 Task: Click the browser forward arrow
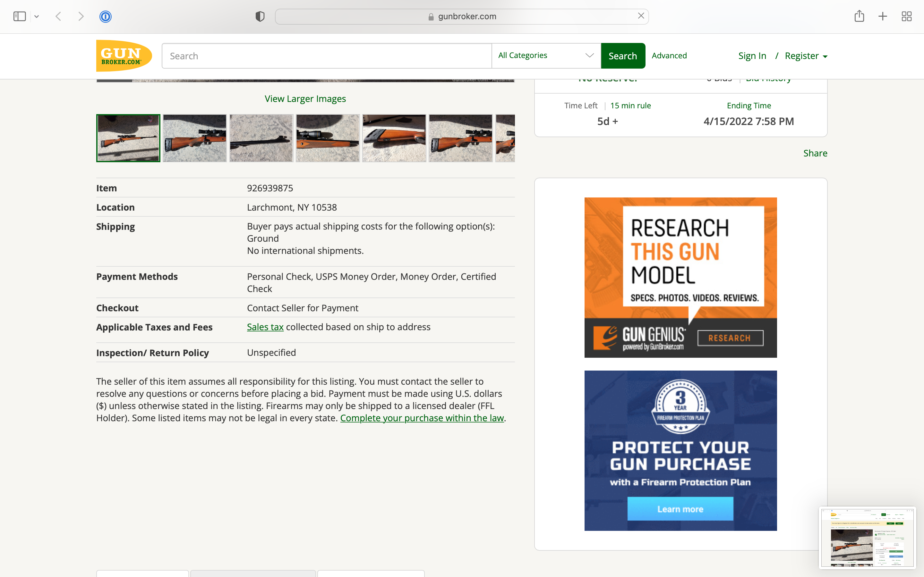click(x=81, y=16)
